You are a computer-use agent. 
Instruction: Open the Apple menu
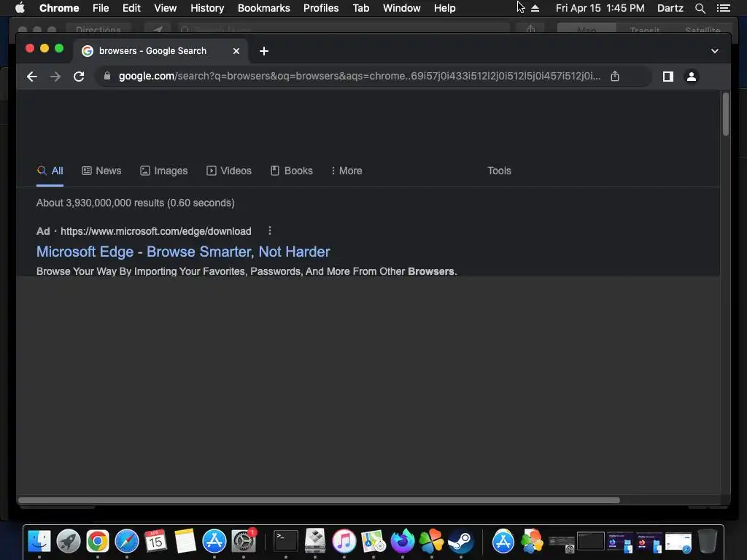[20, 8]
